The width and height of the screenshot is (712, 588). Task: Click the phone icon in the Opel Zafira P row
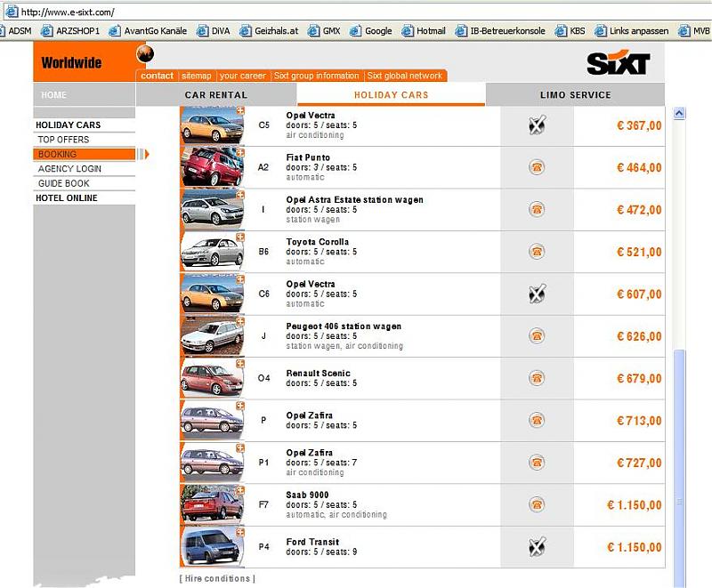pos(537,421)
